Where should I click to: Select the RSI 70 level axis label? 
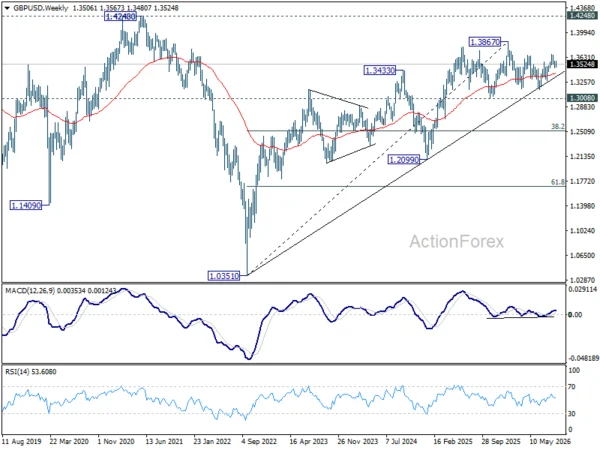[572, 387]
